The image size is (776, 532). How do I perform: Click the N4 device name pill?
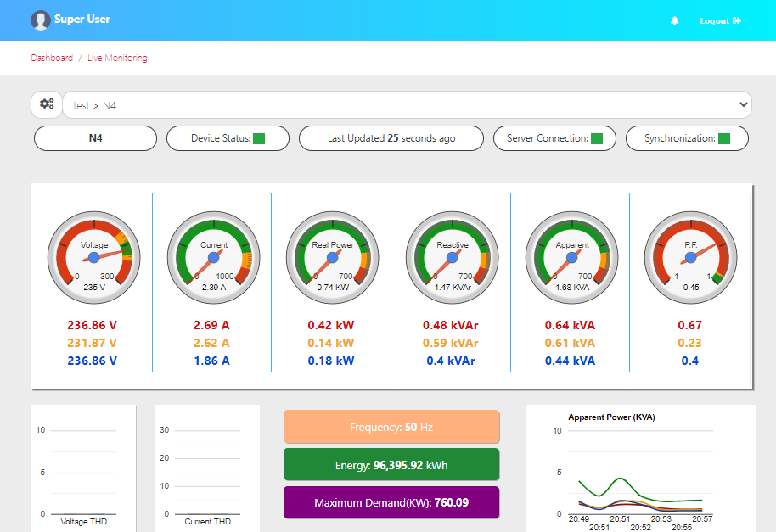[x=95, y=138]
